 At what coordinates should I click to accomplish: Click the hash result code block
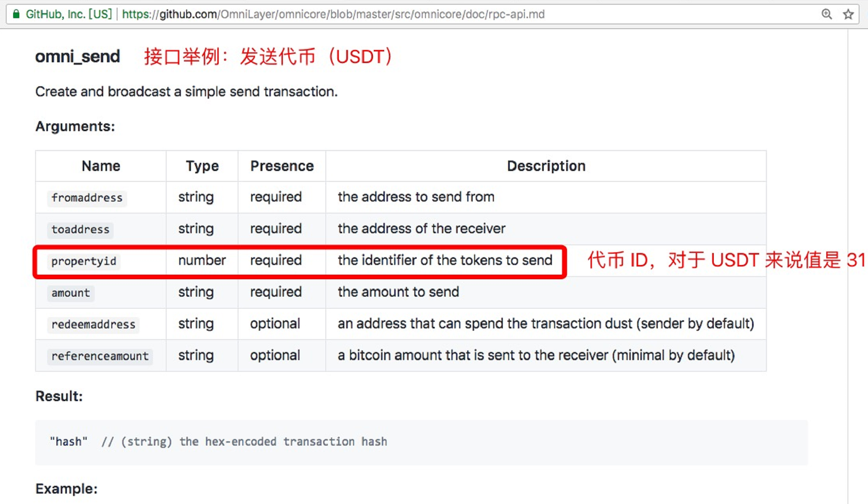tap(219, 442)
